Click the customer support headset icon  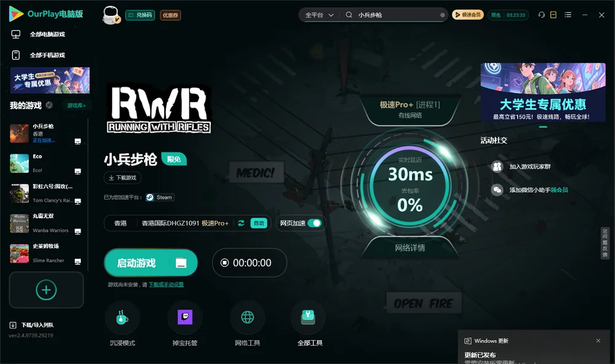(542, 15)
